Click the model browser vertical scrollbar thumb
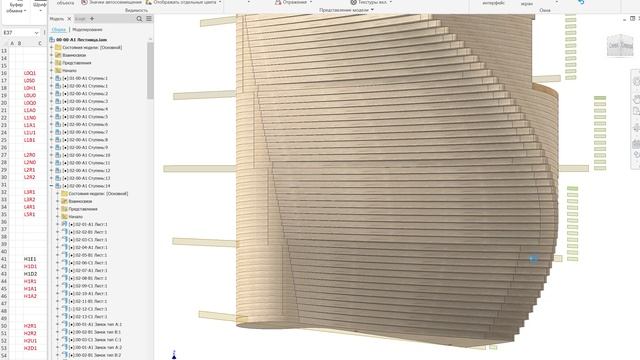 pos(150,70)
